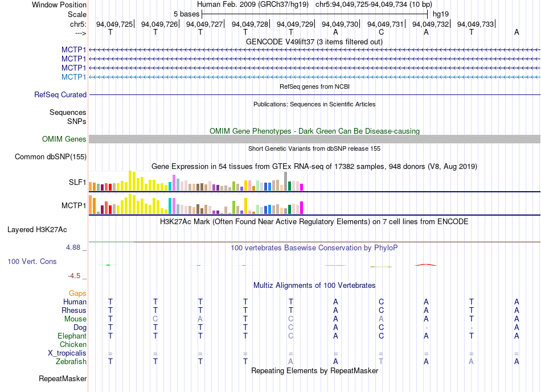Click the chr5: ruler label
This screenshot has height=392, width=541.
point(78,24)
